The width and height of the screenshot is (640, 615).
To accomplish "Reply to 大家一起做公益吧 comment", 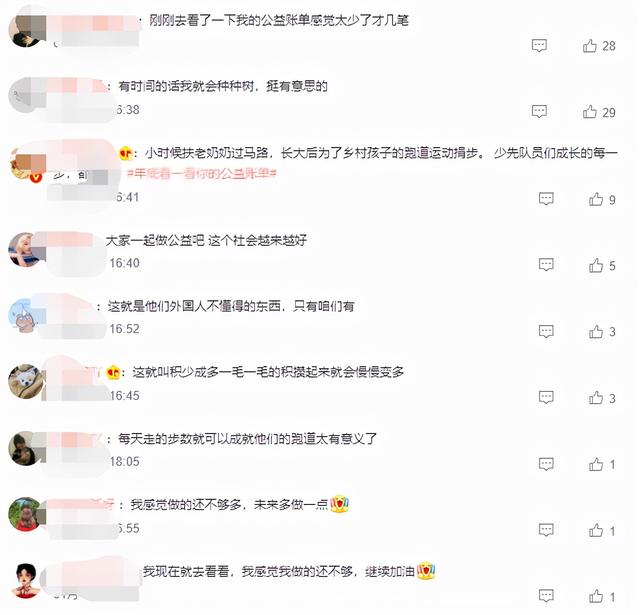I will [546, 265].
